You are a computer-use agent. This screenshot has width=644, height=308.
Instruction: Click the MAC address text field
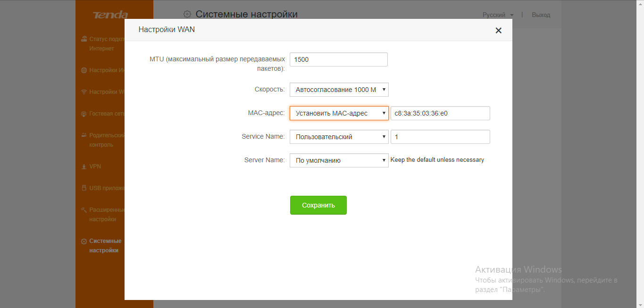click(440, 113)
